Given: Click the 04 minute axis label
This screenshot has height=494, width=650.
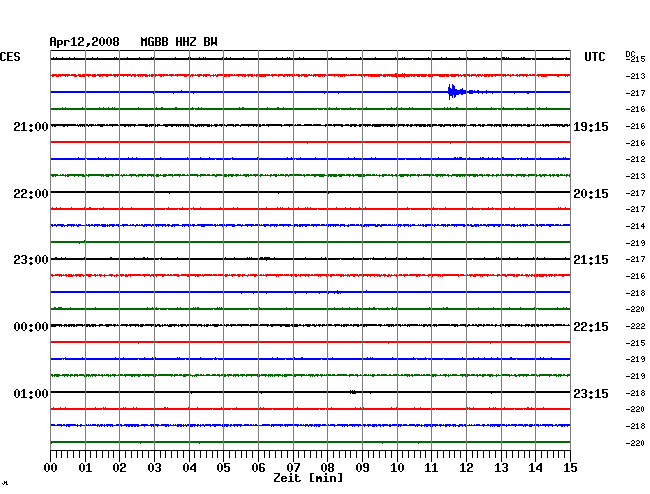Looking at the screenshot, I should pos(189,467).
